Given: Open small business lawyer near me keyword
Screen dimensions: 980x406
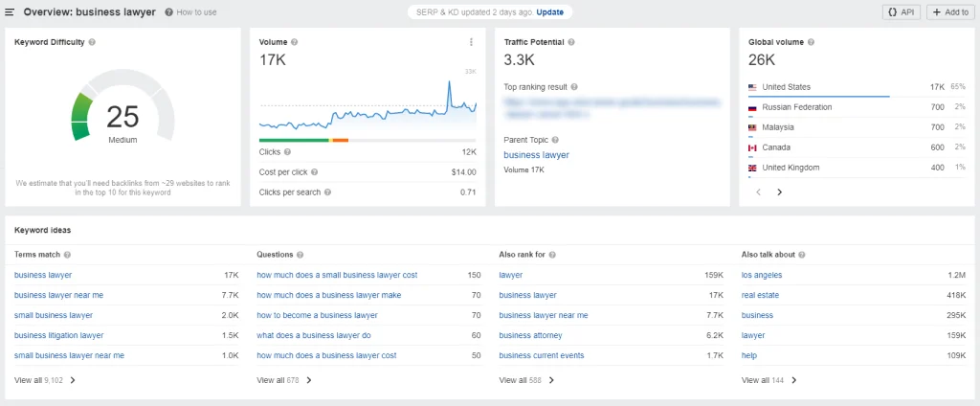Looking at the screenshot, I should pos(69,355).
